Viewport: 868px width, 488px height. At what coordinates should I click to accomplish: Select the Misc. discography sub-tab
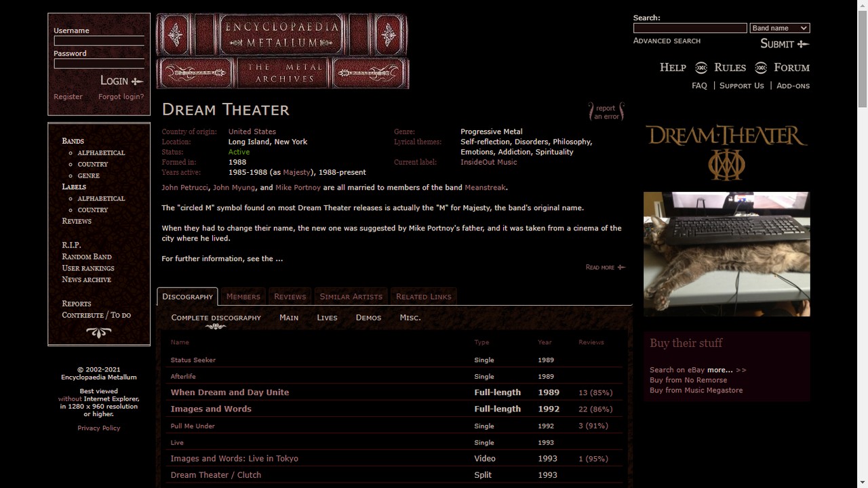pyautogui.click(x=410, y=317)
